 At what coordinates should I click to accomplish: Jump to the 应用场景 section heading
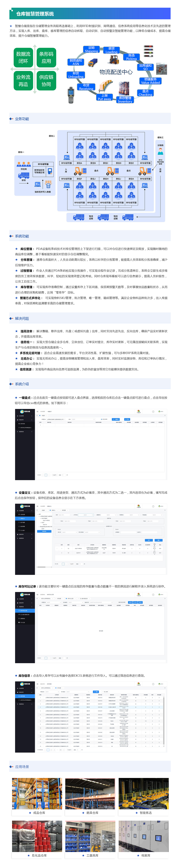click(22, 767)
